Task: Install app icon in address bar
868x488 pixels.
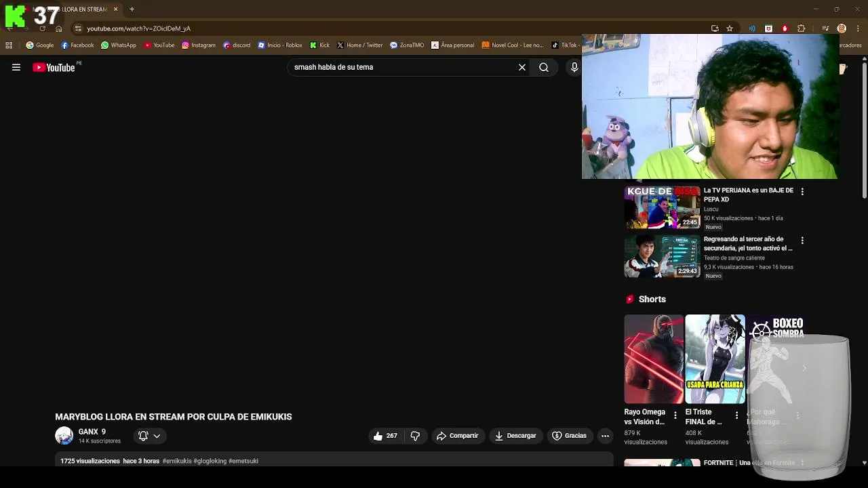Action: tap(715, 28)
